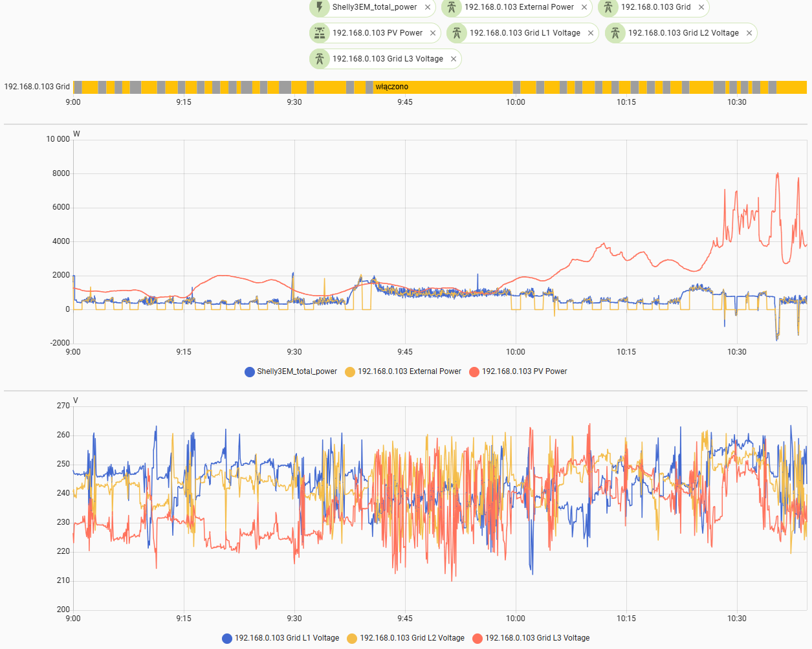This screenshot has height=649, width=812.
Task: Toggle Grid L2 Voltage series in voltage legend
Action: tap(406, 638)
